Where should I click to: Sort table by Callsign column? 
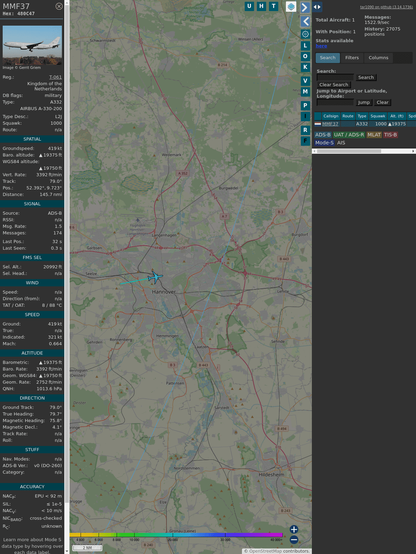[331, 116]
